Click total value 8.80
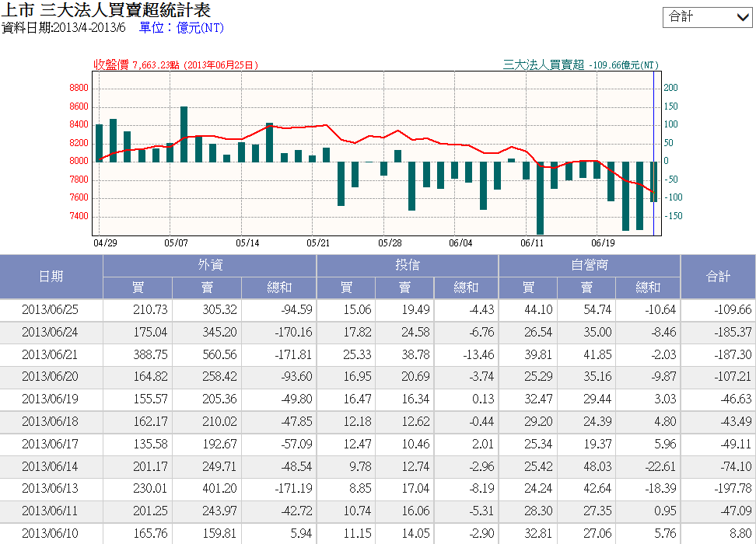This screenshot has height=544, width=756. 740,533
